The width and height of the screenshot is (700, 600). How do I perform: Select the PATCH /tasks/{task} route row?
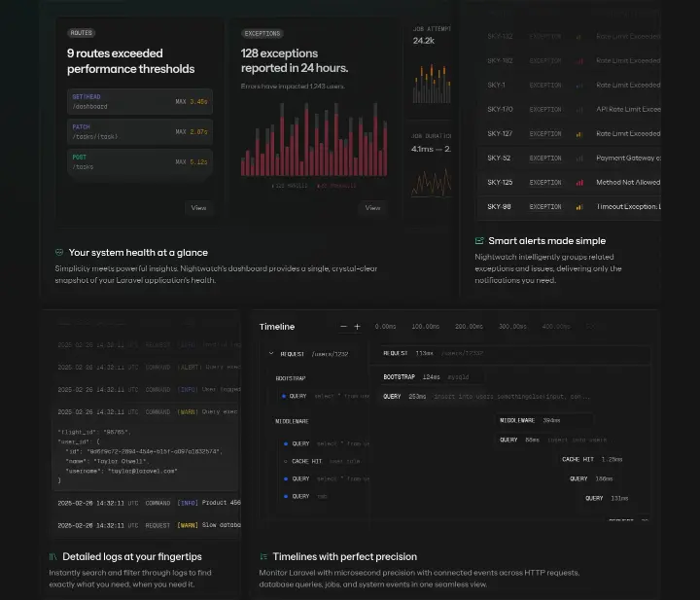coord(140,131)
